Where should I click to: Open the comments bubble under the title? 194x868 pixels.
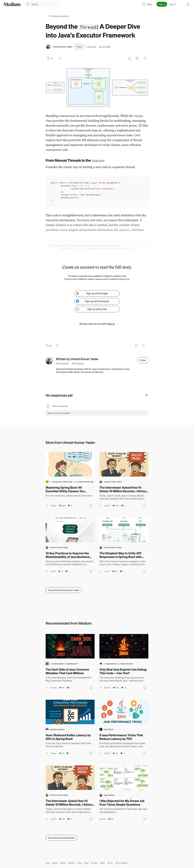click(x=60, y=58)
